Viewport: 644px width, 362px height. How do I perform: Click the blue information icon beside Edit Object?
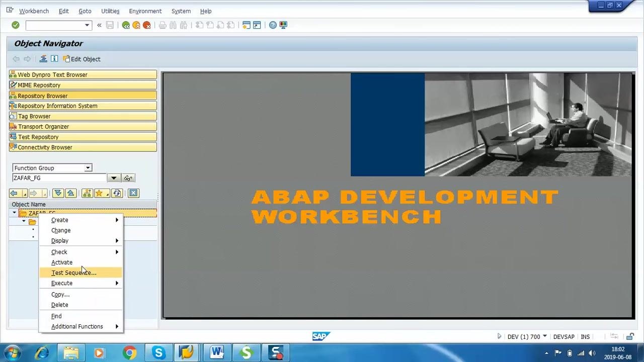tap(54, 59)
